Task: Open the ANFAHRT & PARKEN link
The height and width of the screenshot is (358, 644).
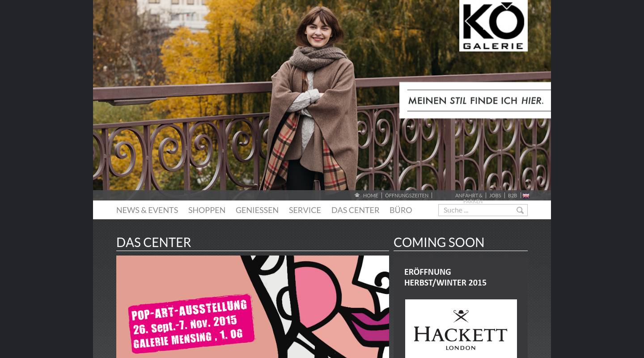Action: pyautogui.click(x=469, y=198)
